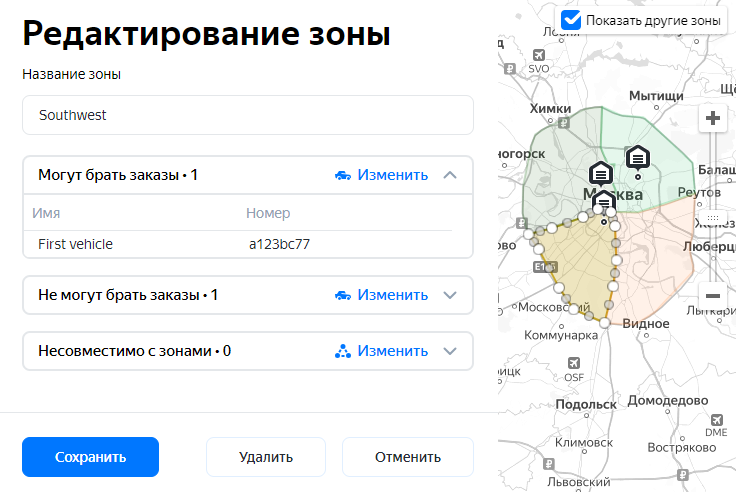Uncheck 'Показать другие зоны' checkbox
The height and width of the screenshot is (492, 736).
coord(572,20)
